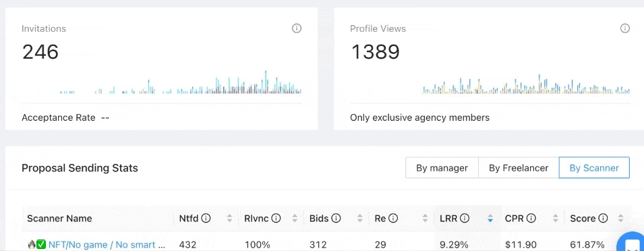The width and height of the screenshot is (644, 251).
Task: Sort table by Ntfd column arrows
Action: pos(229,219)
